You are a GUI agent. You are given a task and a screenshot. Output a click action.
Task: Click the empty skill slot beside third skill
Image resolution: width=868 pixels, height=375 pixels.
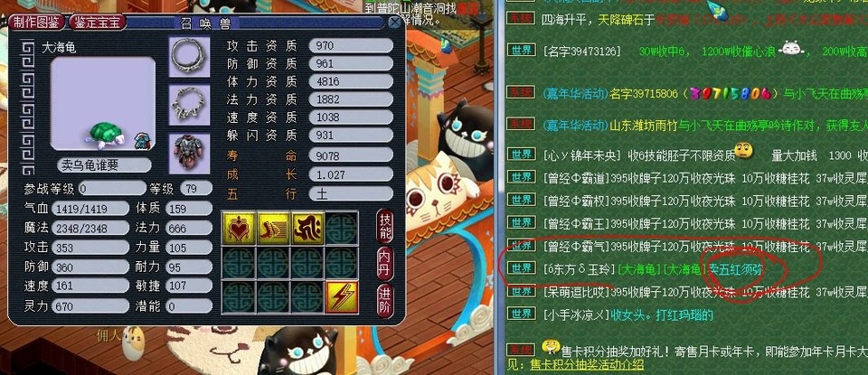pyautogui.click(x=342, y=228)
